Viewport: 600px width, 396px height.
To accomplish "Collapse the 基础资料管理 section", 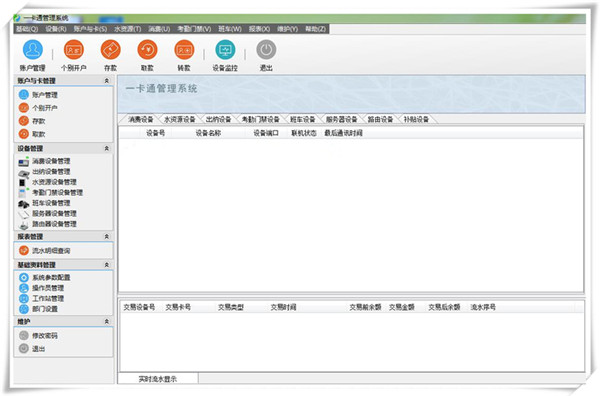I will (x=107, y=265).
